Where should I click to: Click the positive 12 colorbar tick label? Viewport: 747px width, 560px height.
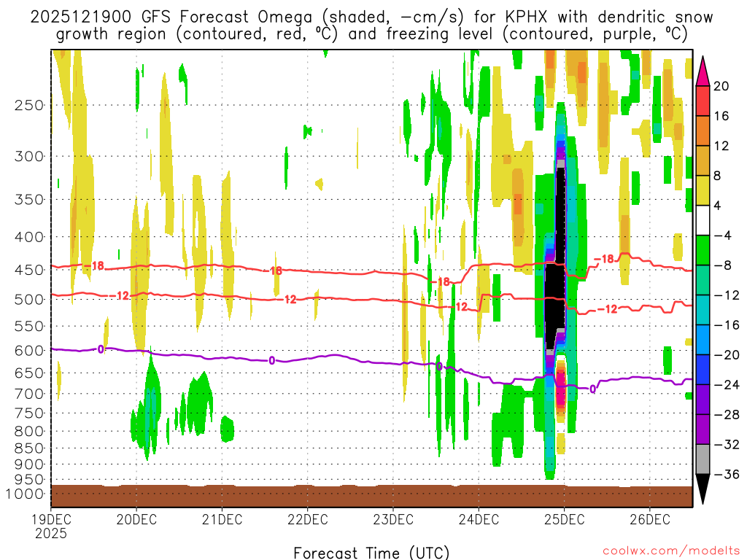coord(721,146)
